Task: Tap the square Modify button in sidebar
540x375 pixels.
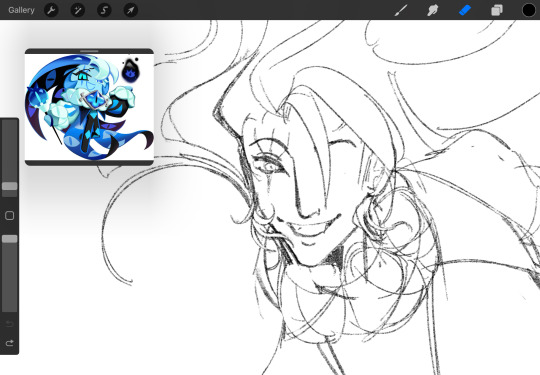Action: pos(10,216)
